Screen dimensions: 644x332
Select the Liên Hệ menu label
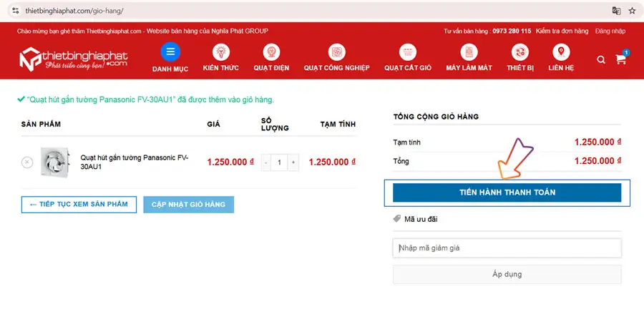point(561,68)
